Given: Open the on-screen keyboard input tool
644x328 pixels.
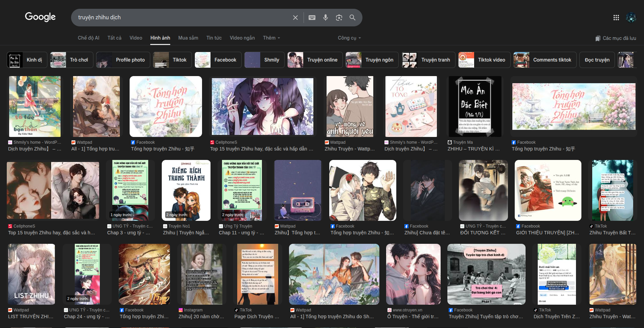Looking at the screenshot, I should click(312, 18).
